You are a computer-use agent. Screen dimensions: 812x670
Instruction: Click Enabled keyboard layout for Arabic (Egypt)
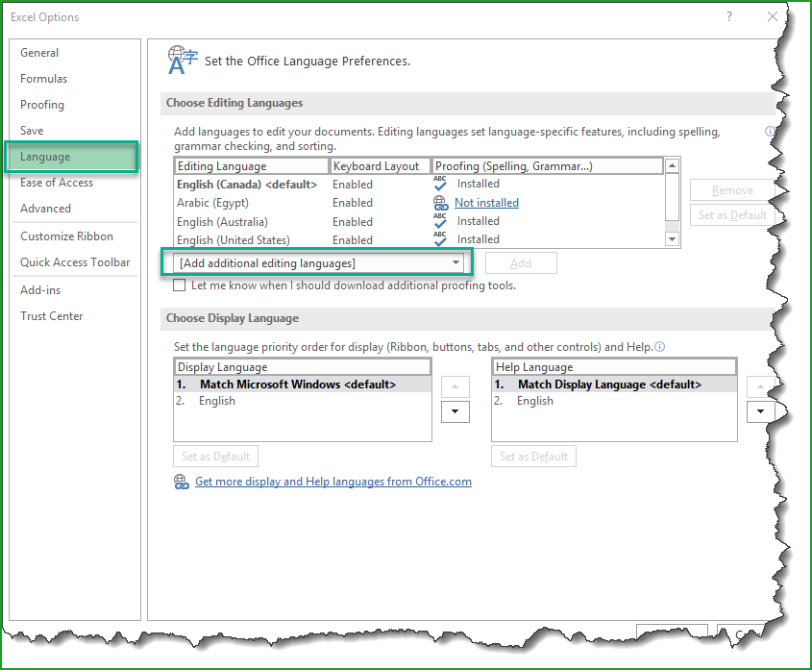[x=353, y=203]
